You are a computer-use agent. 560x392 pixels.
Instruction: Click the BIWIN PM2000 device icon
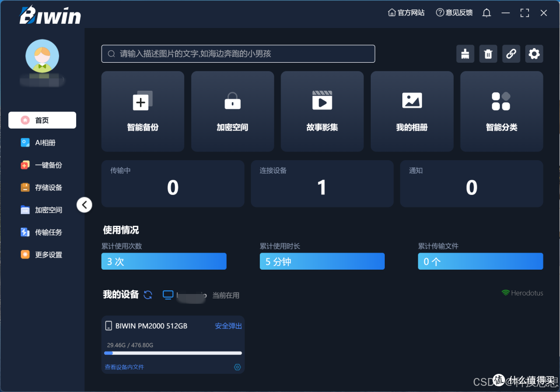click(108, 326)
